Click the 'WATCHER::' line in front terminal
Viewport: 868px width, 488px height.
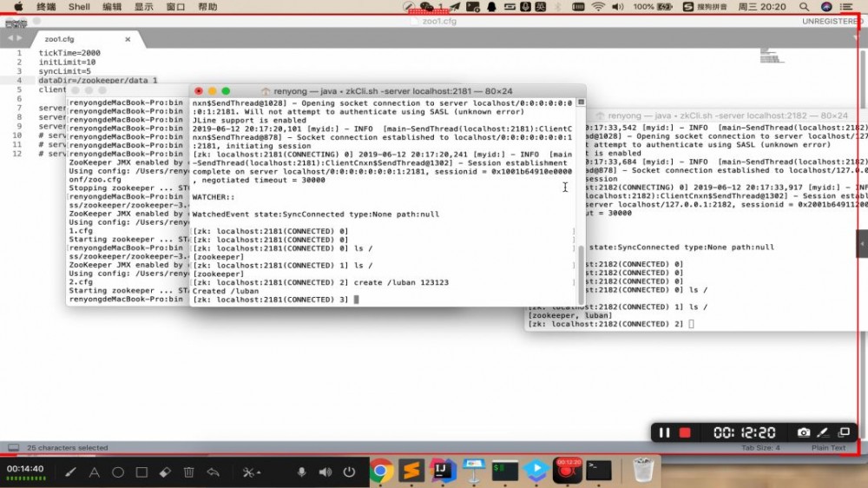coord(214,197)
